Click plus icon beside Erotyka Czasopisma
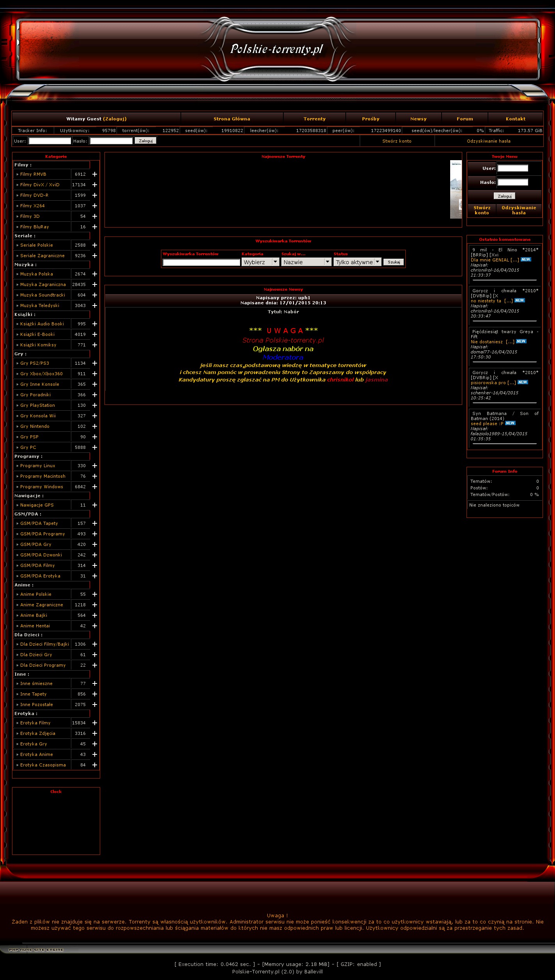This screenshot has height=980, width=555. [95, 765]
